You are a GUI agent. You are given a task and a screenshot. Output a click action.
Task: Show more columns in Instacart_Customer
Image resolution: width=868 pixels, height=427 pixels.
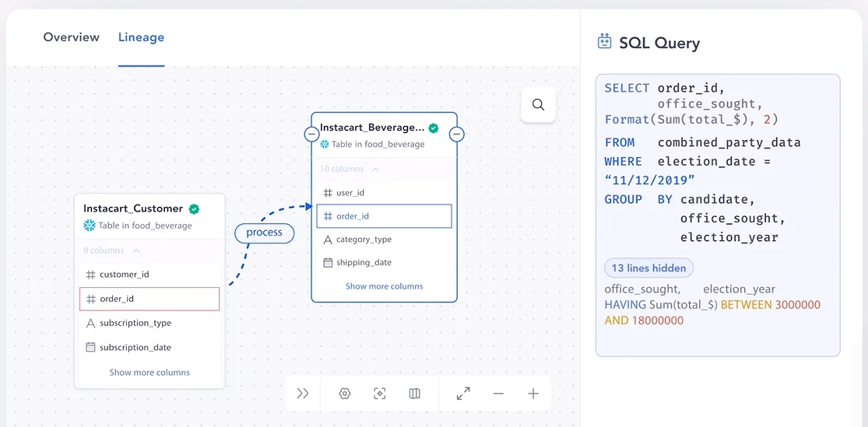[149, 373]
